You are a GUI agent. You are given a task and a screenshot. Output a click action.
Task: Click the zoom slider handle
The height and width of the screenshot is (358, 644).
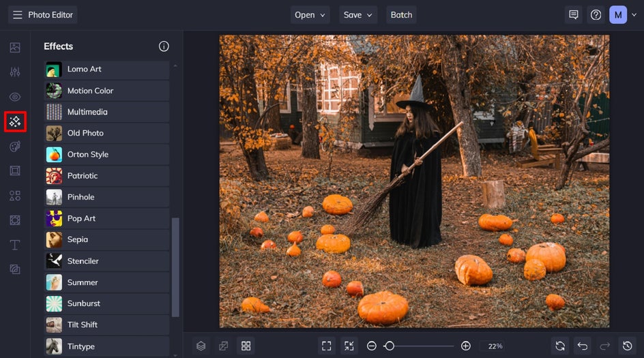[389, 346]
